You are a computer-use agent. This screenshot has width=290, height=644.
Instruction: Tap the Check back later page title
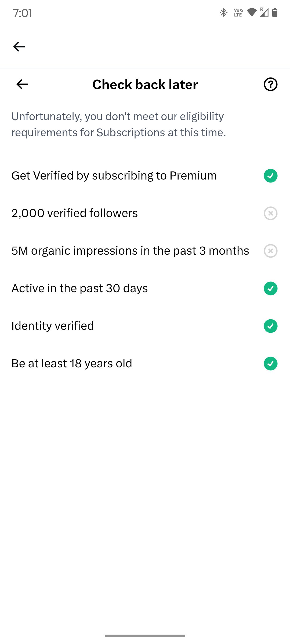click(145, 85)
